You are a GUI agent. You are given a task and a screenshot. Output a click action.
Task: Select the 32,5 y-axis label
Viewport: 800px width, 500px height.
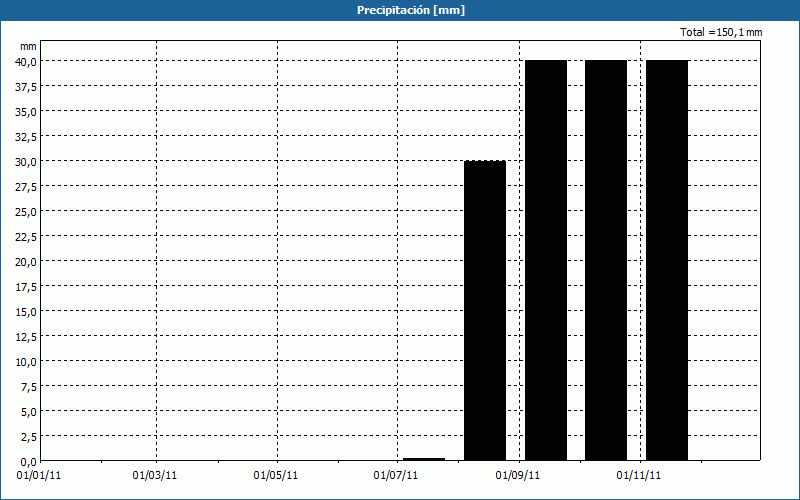click(x=26, y=137)
